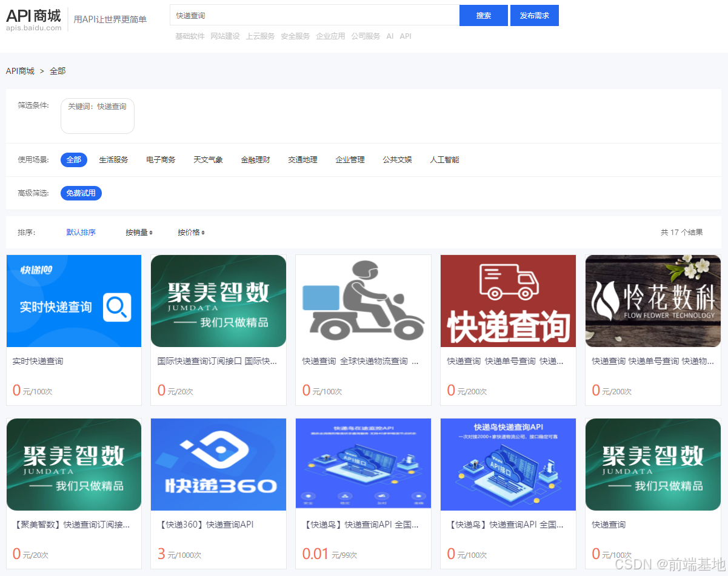
Task: Click the magnifier icon on 快递100 card
Action: click(118, 308)
